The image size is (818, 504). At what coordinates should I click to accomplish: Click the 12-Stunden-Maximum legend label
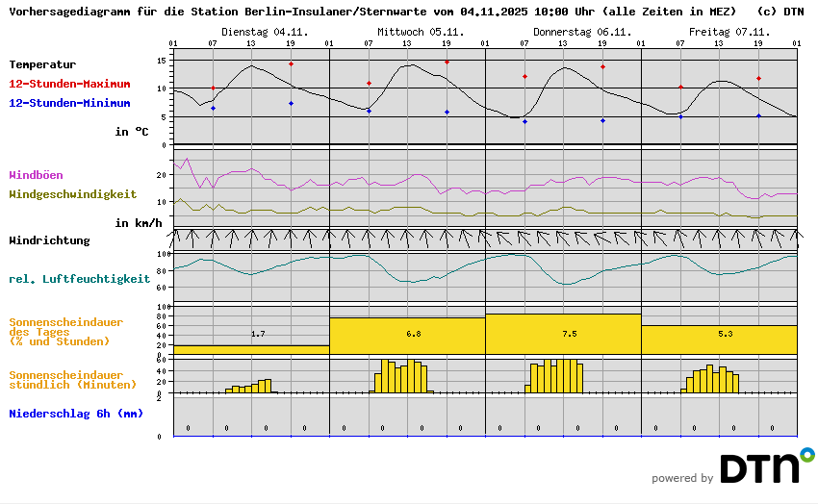click(x=70, y=84)
